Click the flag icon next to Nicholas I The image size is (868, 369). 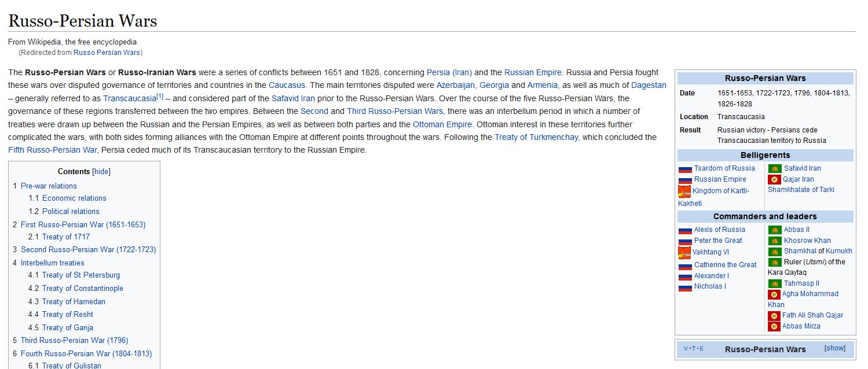[x=685, y=287]
